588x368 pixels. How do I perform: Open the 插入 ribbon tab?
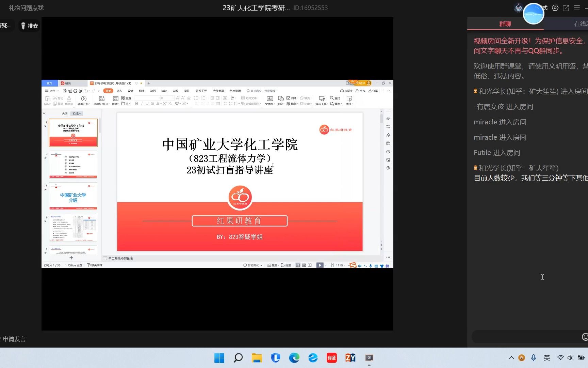tap(119, 91)
